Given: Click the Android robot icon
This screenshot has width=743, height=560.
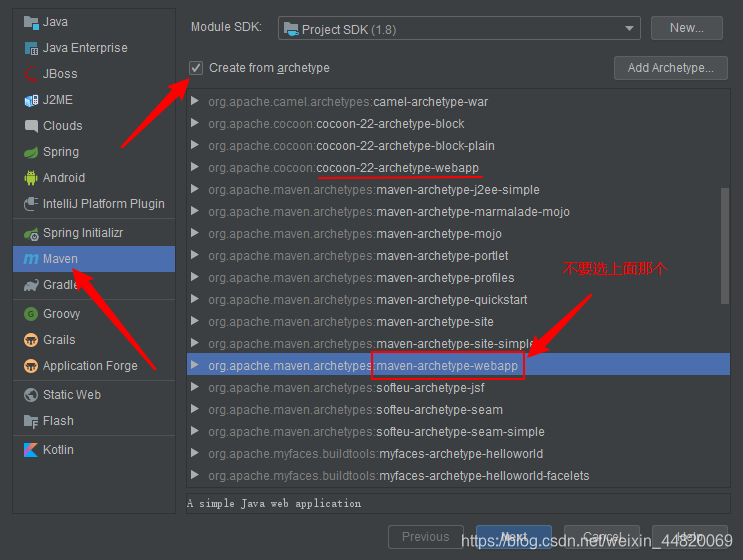Looking at the screenshot, I should [x=31, y=178].
